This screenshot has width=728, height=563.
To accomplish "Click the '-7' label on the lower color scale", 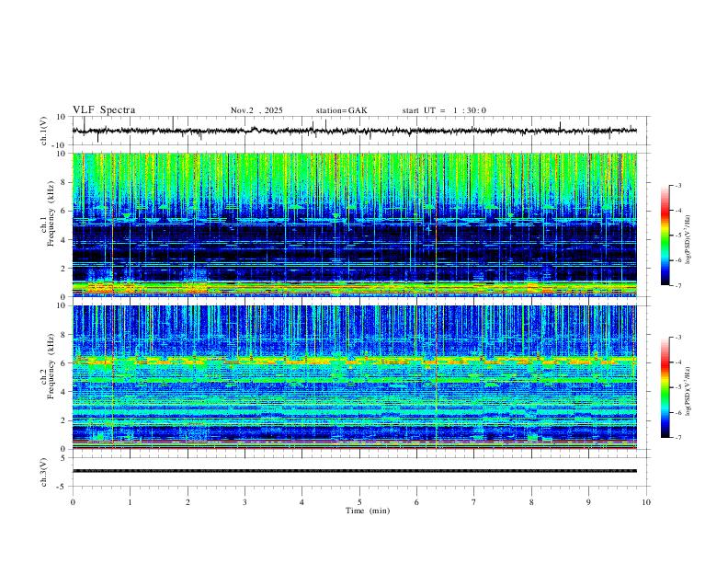I will tap(677, 438).
